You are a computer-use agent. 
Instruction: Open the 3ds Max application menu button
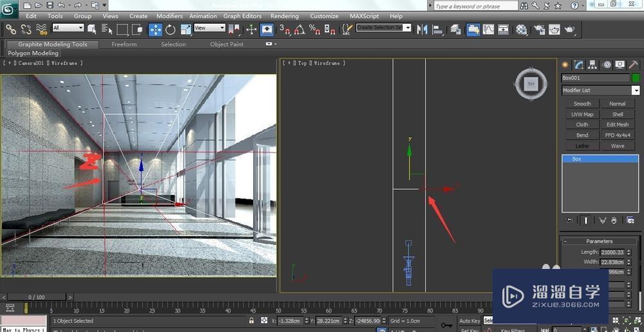tap(9, 9)
